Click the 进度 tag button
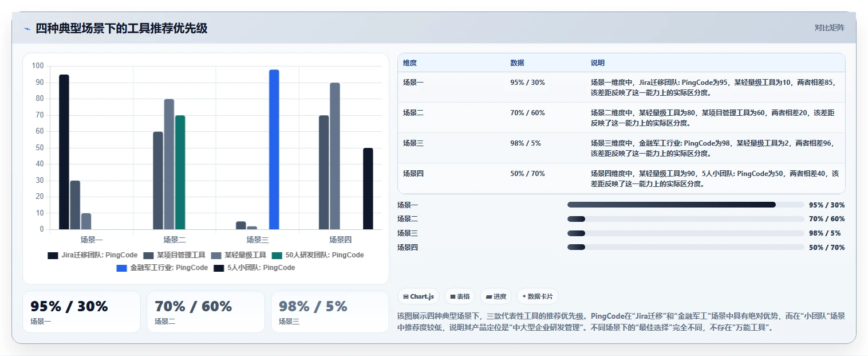The image size is (868, 356). (x=496, y=296)
